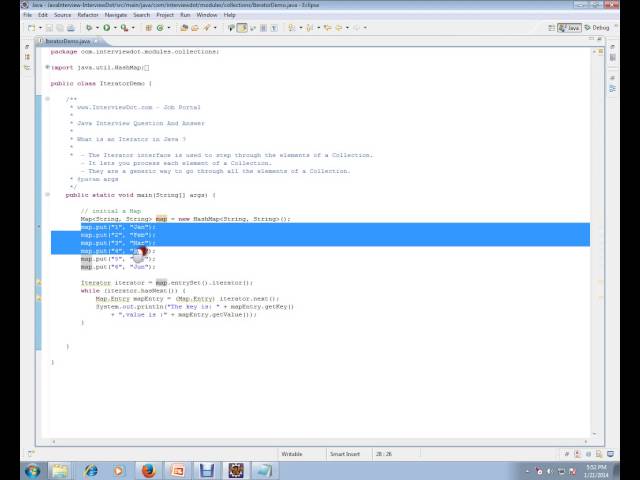Screen dimensions: 640x480
Task: Click the Windows Start button
Action: [32, 471]
